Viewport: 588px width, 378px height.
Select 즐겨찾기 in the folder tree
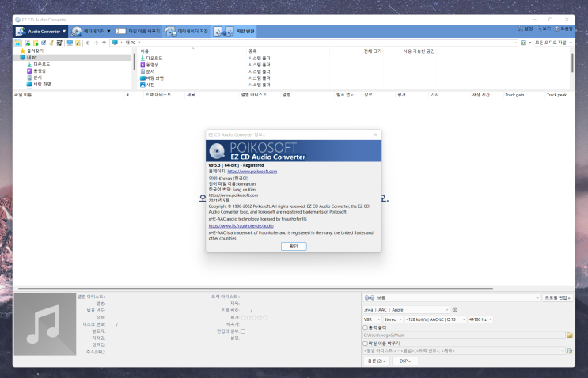click(x=35, y=51)
